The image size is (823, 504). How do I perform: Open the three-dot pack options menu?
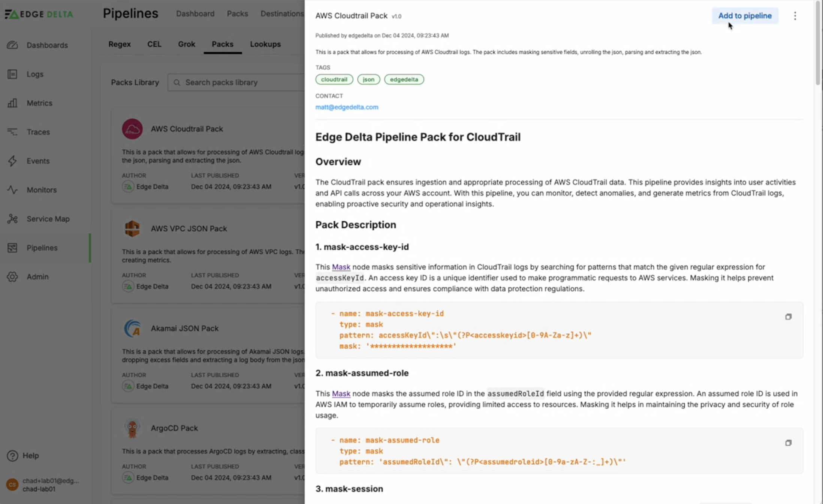[x=795, y=16]
